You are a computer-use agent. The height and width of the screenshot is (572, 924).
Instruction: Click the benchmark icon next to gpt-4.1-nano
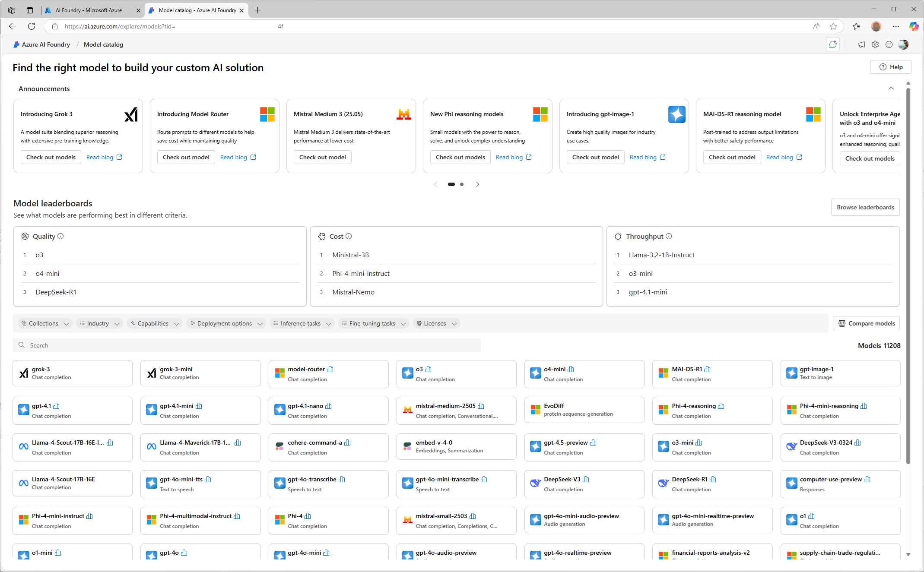329,406
